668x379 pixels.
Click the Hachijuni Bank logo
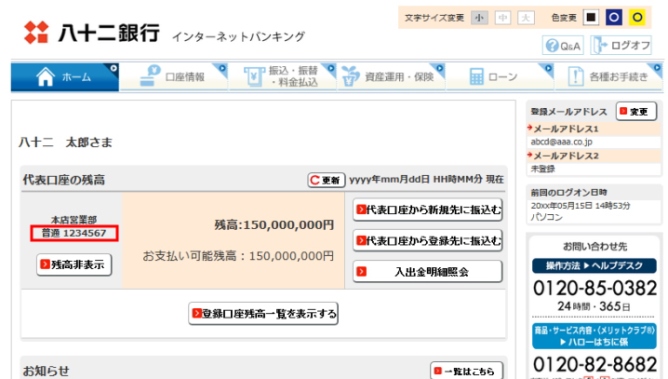pos(92,32)
